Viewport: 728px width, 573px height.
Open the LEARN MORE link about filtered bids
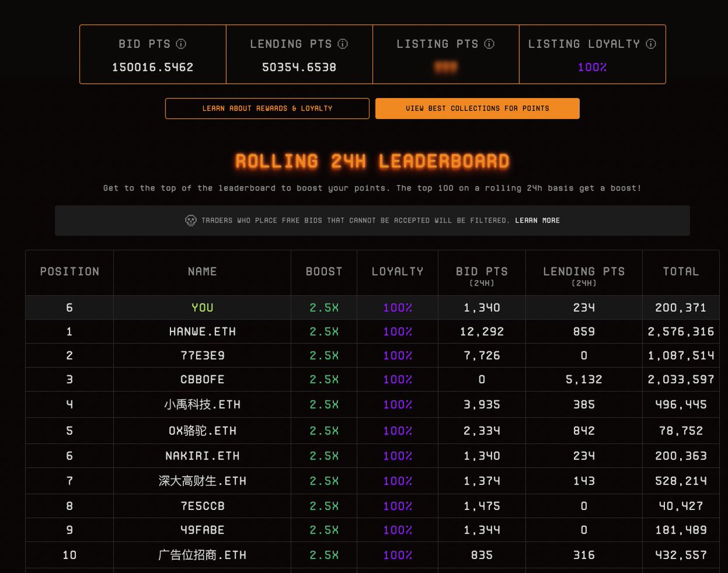(x=538, y=219)
